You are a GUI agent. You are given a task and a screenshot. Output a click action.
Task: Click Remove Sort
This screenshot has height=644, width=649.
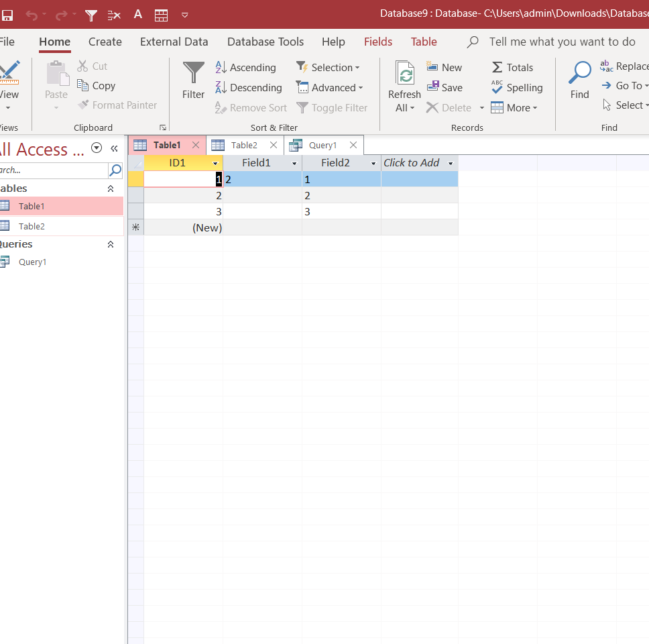pos(251,108)
